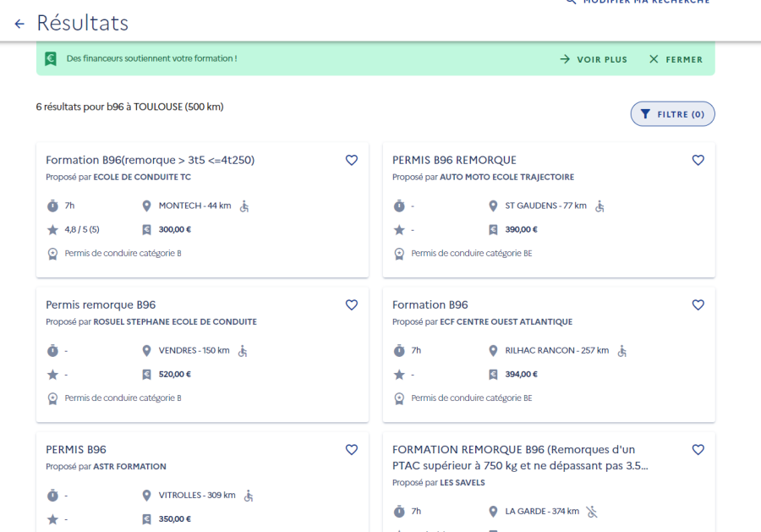
Task: Click provider ROSUEL STEPHANE ECOLE DE CONDUITE
Action: 175,321
